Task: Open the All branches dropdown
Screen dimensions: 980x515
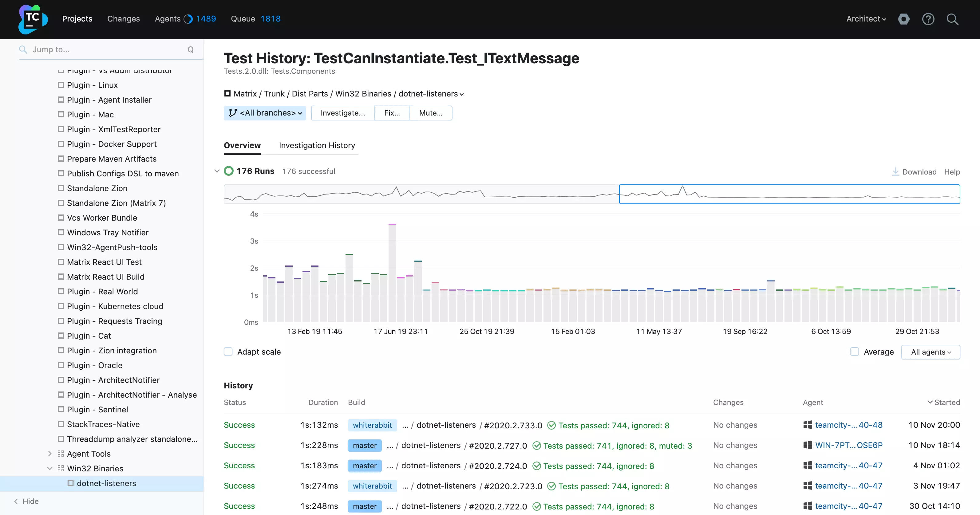Action: tap(265, 113)
